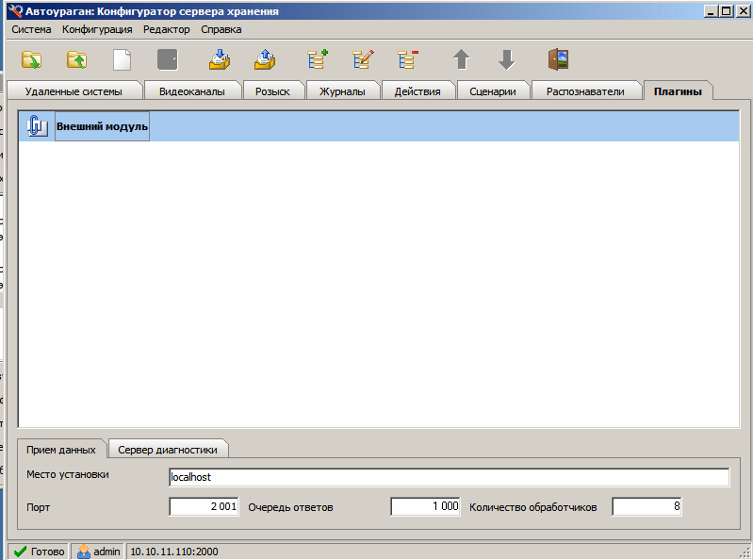The width and height of the screenshot is (753, 560).
Task: Click the folder with green arrow toolbar icon
Action: [x=32, y=60]
